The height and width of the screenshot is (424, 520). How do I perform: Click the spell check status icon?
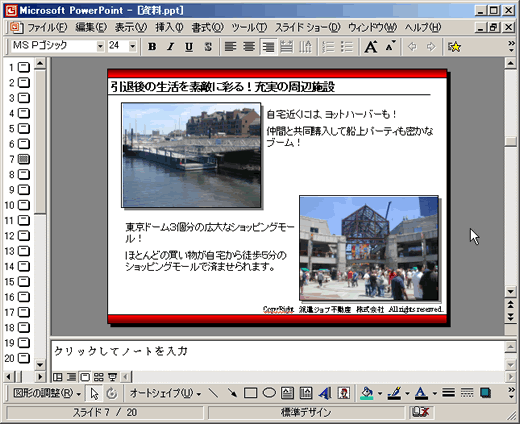point(421,412)
